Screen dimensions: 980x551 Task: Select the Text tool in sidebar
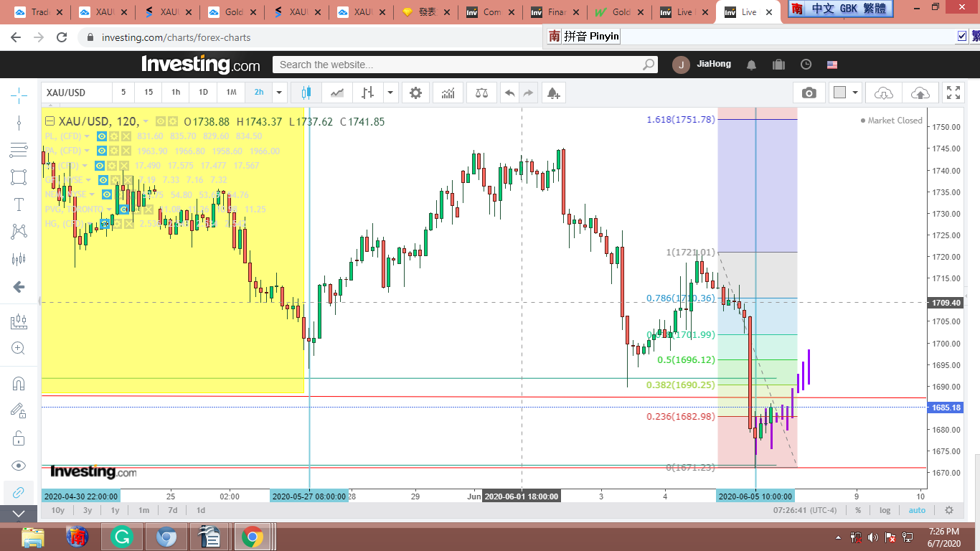click(19, 204)
